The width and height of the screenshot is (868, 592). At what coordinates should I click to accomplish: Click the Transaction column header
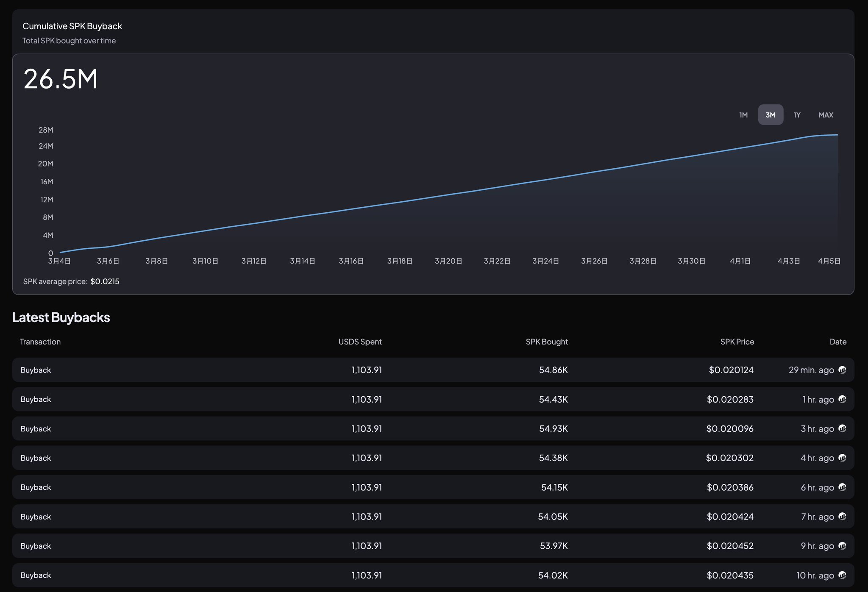(40, 342)
